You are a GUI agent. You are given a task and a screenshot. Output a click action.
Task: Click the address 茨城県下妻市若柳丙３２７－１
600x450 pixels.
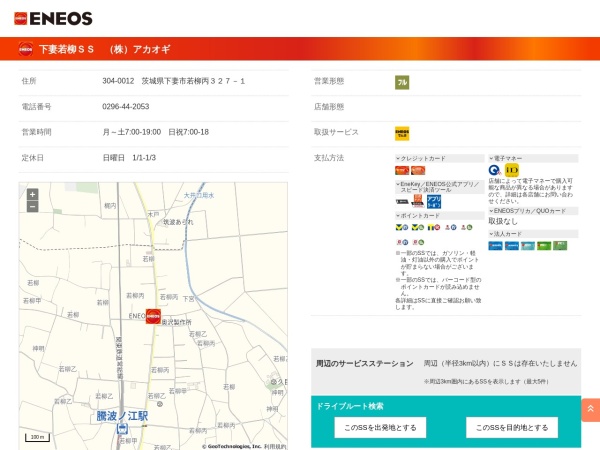(x=193, y=81)
